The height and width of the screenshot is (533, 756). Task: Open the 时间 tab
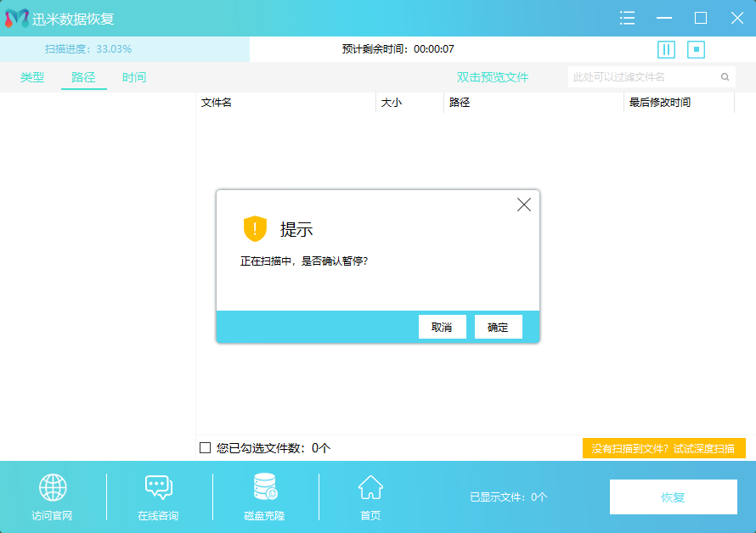tap(134, 77)
